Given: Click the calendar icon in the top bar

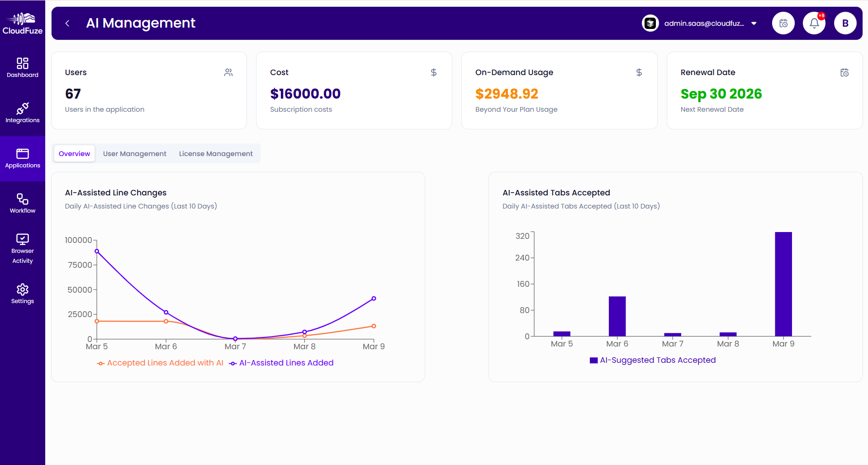Looking at the screenshot, I should click(x=783, y=23).
